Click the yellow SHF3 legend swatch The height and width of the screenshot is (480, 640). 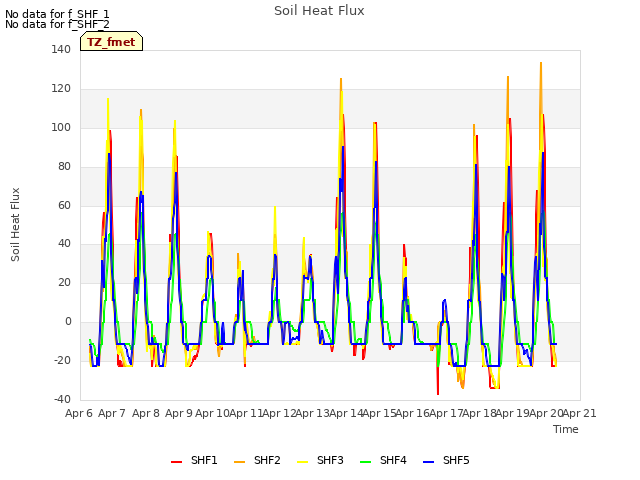(x=302, y=461)
